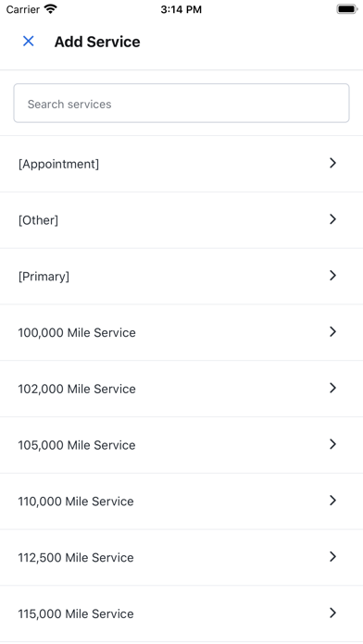Open the 110,000 Mile Service chevron
The image size is (363, 644).
point(333,501)
